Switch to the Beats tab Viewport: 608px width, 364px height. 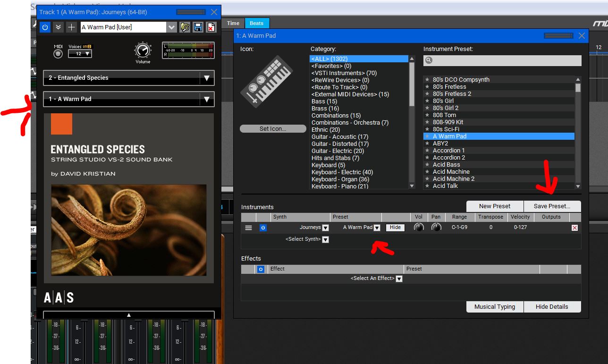click(257, 23)
